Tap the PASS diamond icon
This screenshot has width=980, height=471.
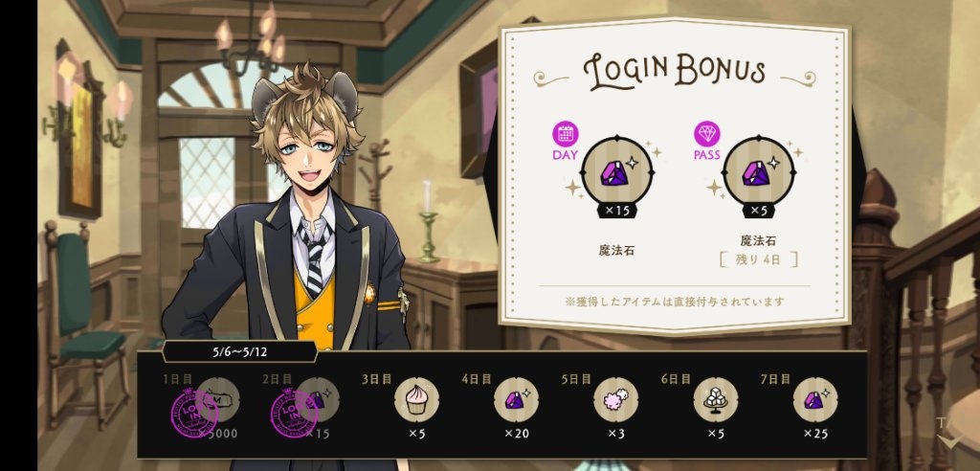(707, 134)
